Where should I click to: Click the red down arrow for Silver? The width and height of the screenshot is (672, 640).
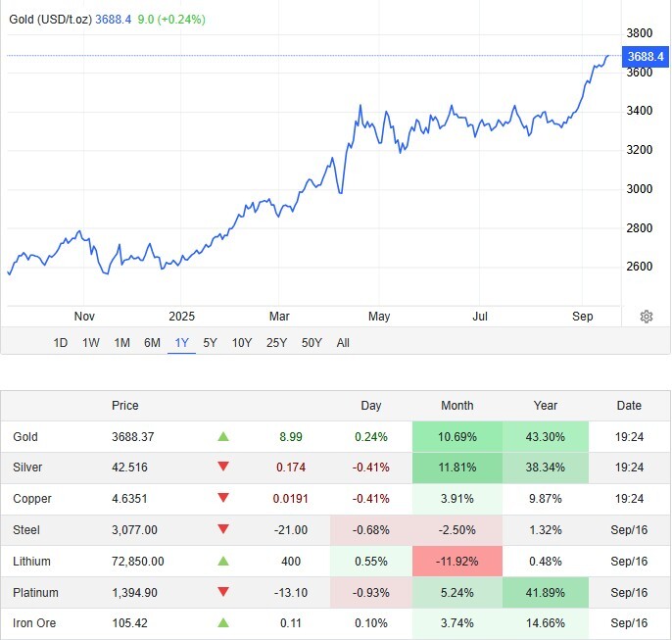point(223,468)
